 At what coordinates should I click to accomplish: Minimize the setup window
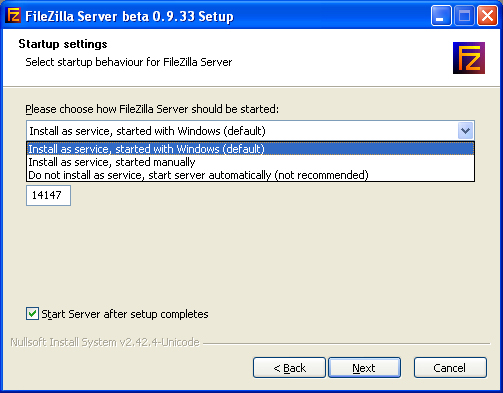441,15
